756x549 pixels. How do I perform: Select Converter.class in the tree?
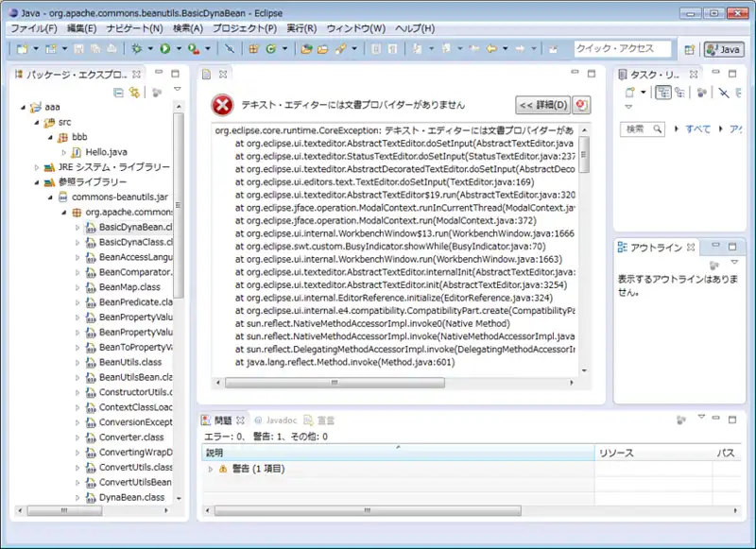(131, 437)
